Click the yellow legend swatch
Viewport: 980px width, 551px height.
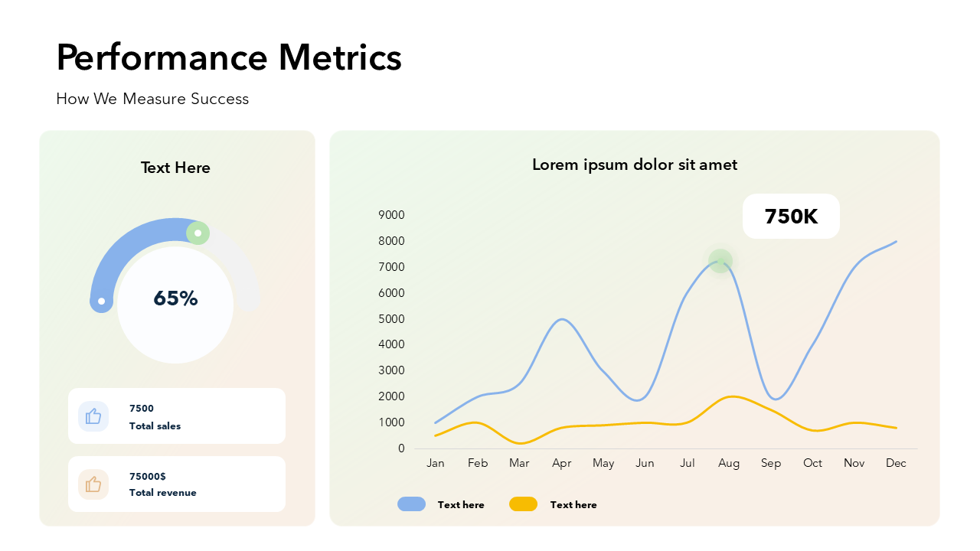point(524,504)
